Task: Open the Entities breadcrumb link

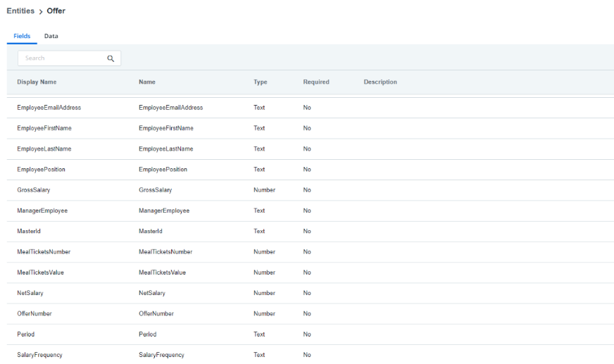Action: pos(20,11)
